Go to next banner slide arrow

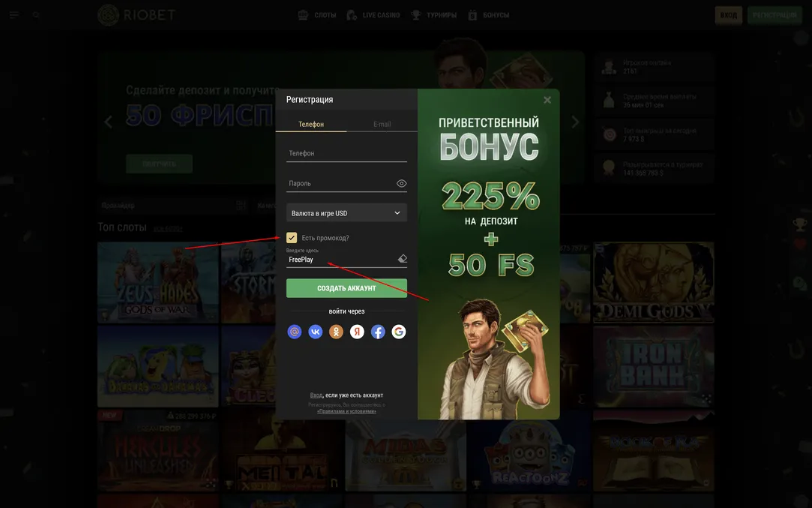(575, 122)
